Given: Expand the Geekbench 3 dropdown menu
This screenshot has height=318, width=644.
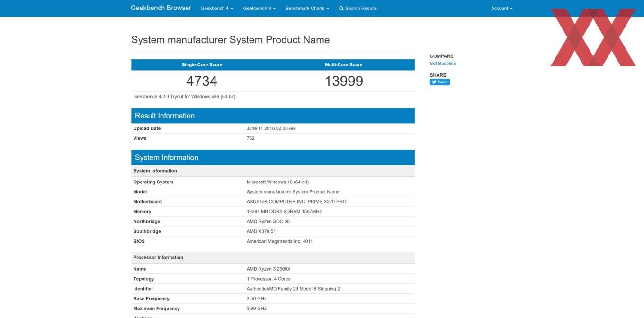Looking at the screenshot, I should click(x=259, y=9).
